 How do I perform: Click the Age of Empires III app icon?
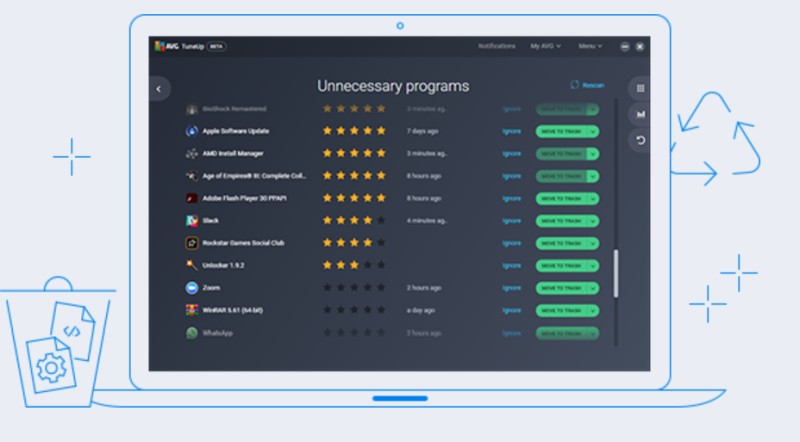point(192,176)
